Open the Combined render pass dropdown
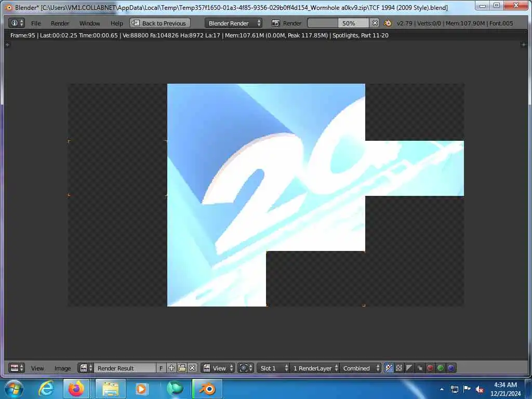Screen dimensions: 532x399 click(361, 368)
